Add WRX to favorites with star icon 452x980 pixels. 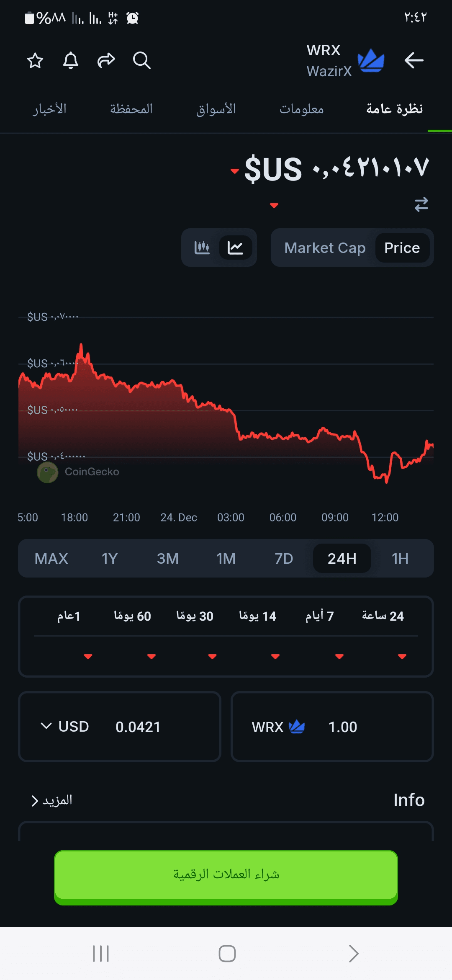tap(35, 61)
